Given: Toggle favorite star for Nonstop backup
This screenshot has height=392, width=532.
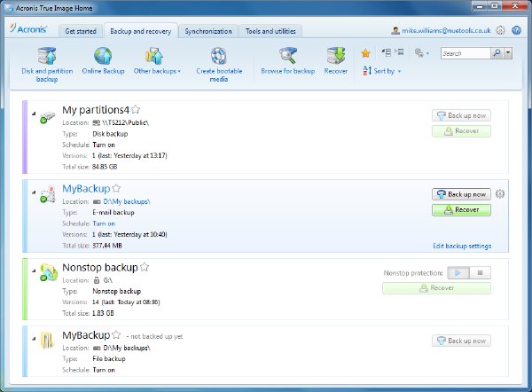Looking at the screenshot, I should point(145,267).
